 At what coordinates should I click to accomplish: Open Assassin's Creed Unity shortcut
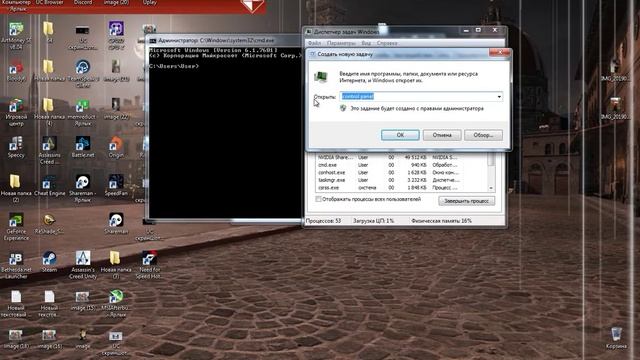coord(82,264)
